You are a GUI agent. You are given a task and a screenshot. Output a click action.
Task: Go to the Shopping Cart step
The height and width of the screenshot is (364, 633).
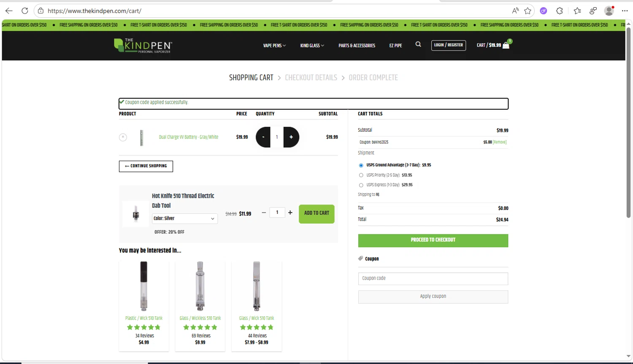(x=251, y=78)
